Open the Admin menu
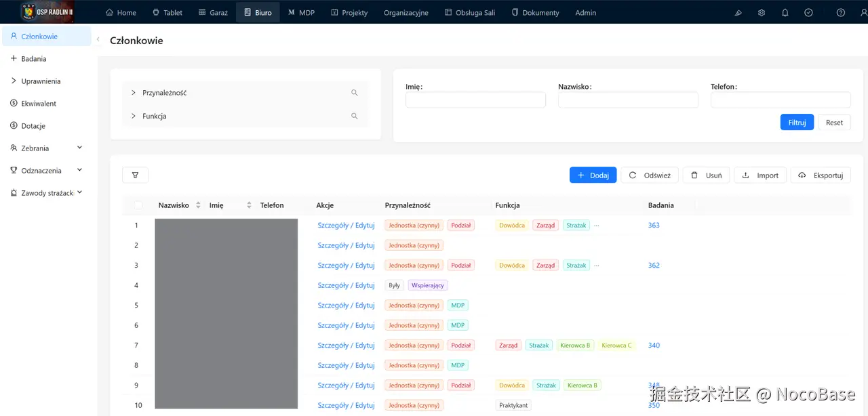The image size is (868, 416). 586,12
